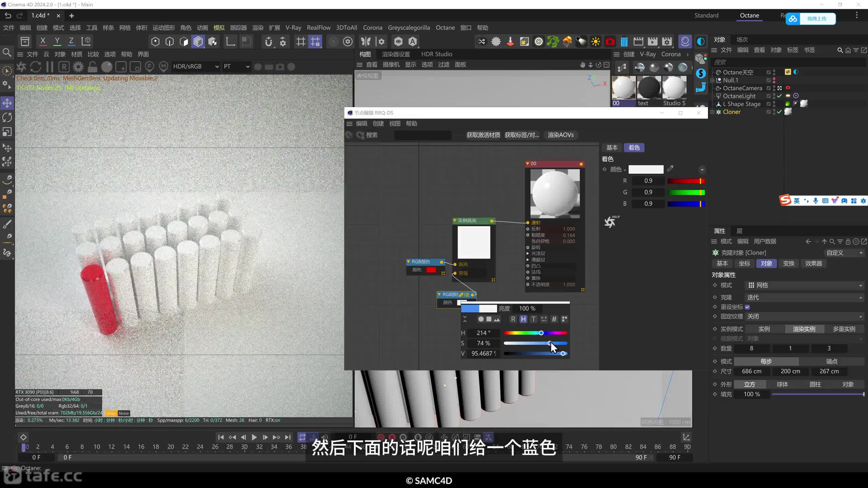Image resolution: width=868 pixels, height=488 pixels.
Task: Toggle hex mode # in color picker
Action: 554,319
